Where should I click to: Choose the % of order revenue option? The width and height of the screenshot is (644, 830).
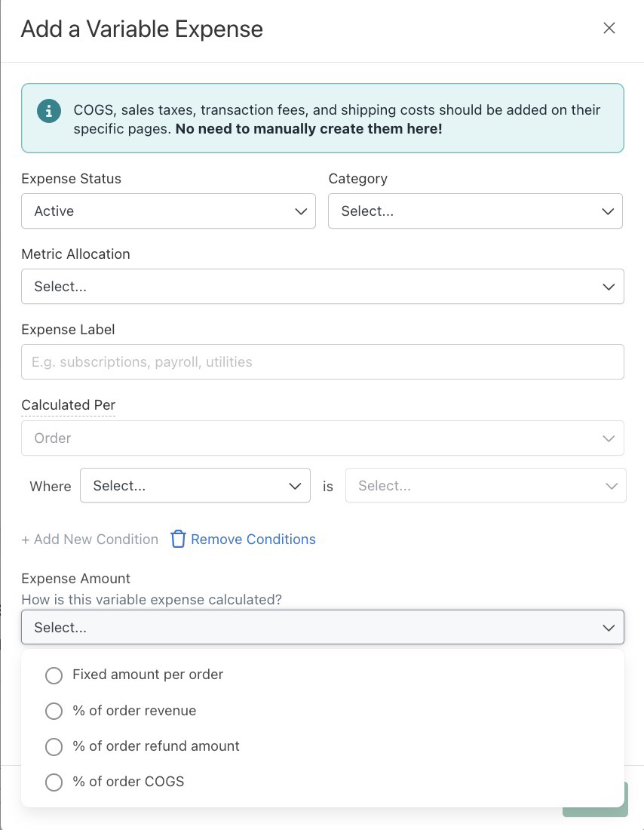click(x=121, y=710)
